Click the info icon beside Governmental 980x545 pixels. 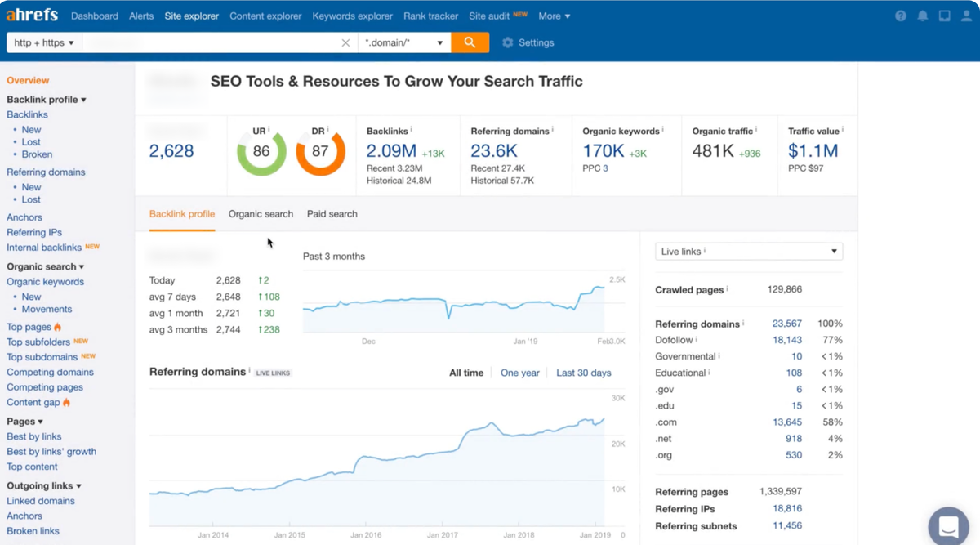click(x=719, y=355)
